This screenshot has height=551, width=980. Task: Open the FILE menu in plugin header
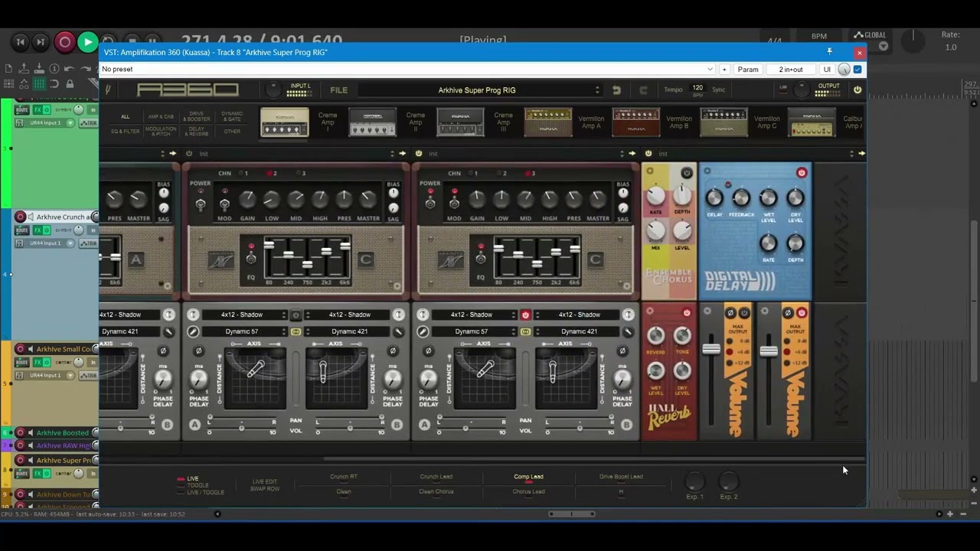pyautogui.click(x=338, y=90)
